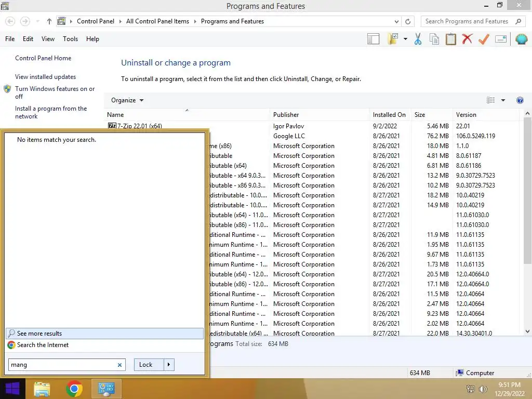Click 'Control Panel' breadcrumb in address bar
Screen dimensions: 532x399
pos(96,21)
